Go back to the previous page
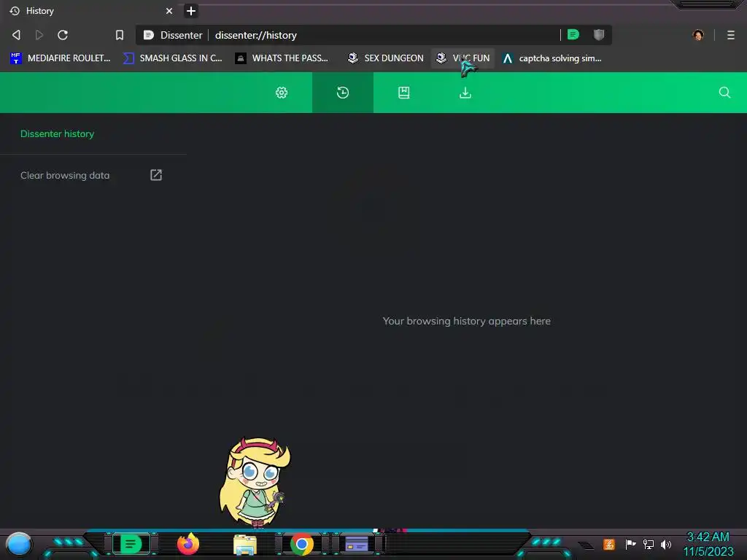This screenshot has width=747, height=560. coord(16,35)
